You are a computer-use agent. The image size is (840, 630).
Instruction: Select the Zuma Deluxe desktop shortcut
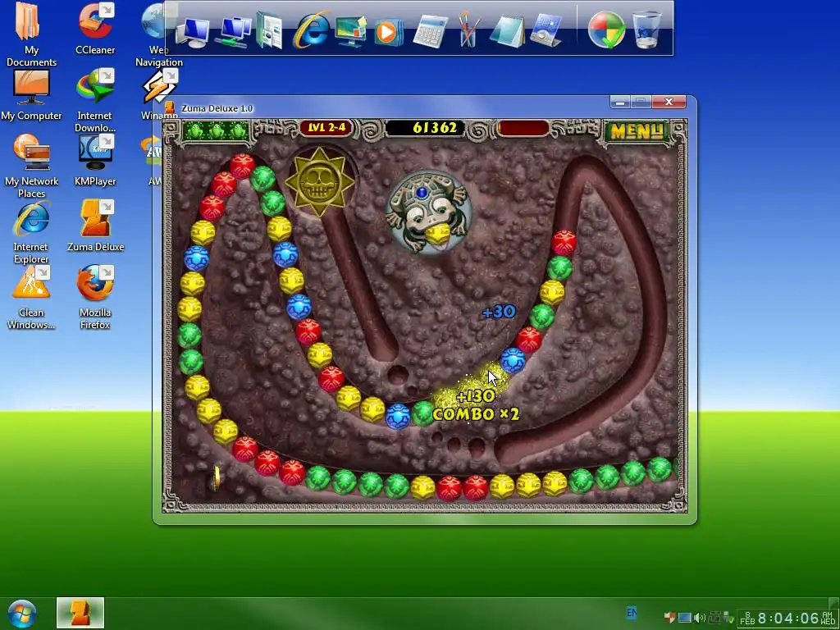[x=95, y=226]
